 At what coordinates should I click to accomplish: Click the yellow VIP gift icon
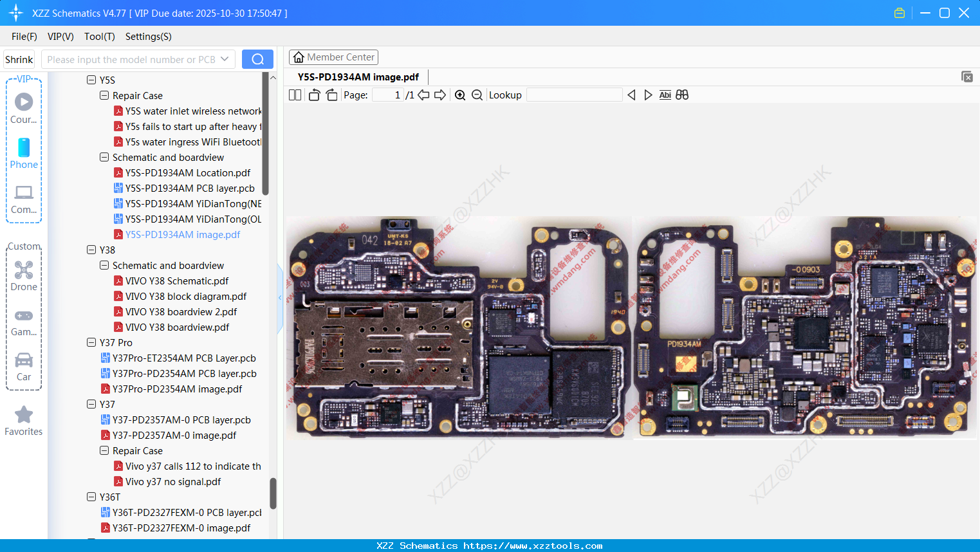tap(900, 13)
